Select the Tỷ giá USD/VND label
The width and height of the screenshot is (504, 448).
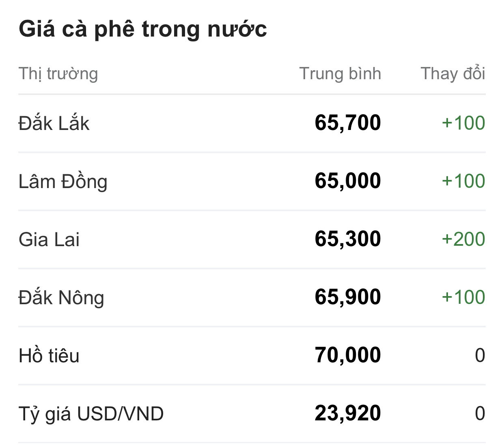point(91,414)
